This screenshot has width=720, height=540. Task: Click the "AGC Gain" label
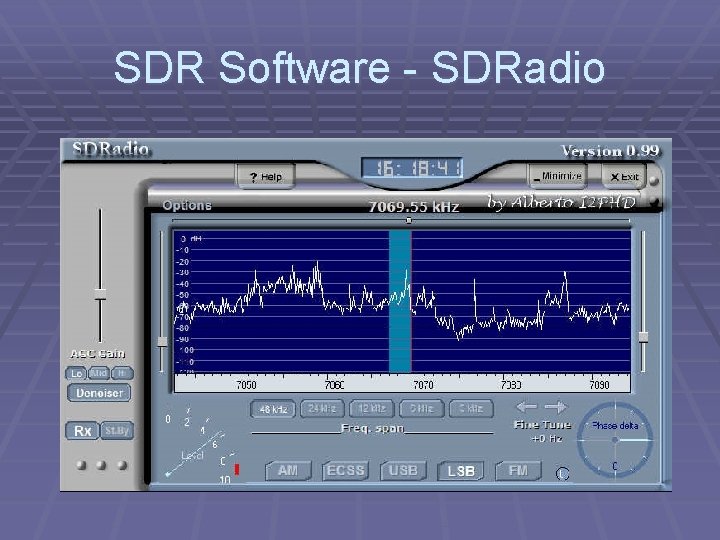point(97,354)
